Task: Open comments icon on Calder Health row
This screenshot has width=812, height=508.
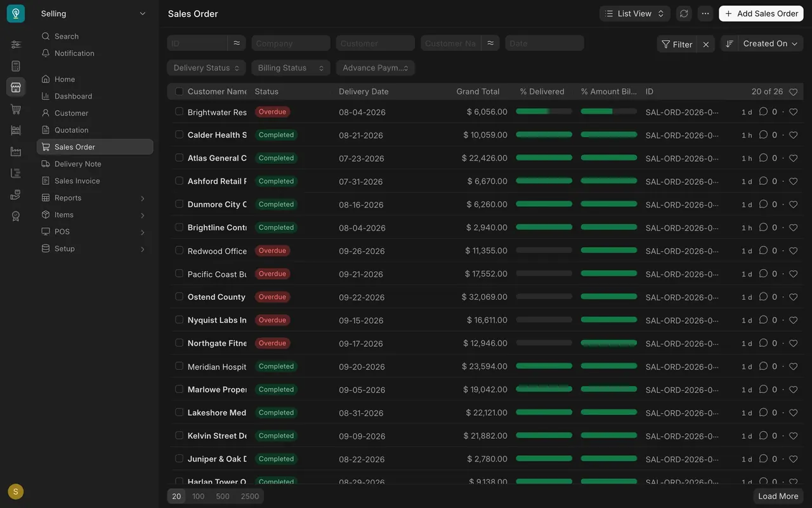Action: (763, 135)
